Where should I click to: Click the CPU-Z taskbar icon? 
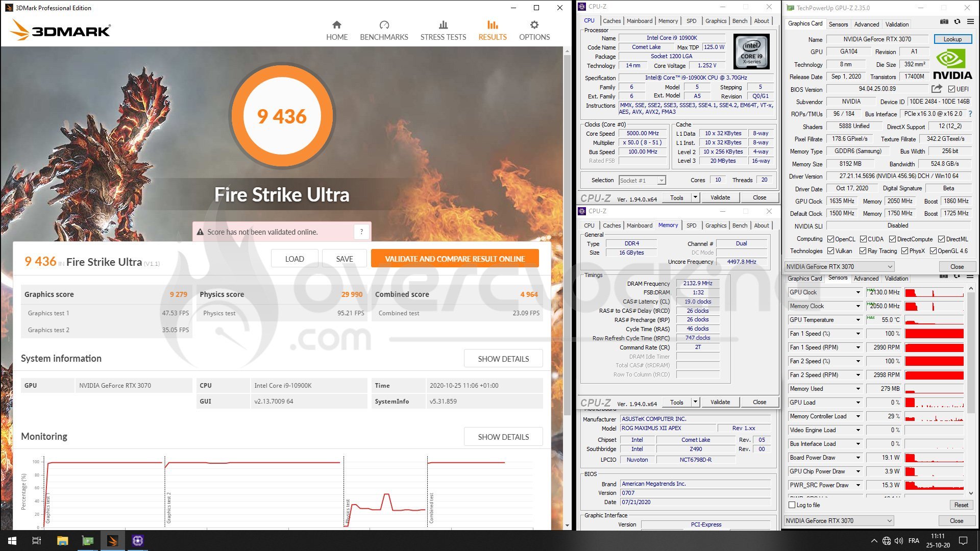(x=137, y=541)
